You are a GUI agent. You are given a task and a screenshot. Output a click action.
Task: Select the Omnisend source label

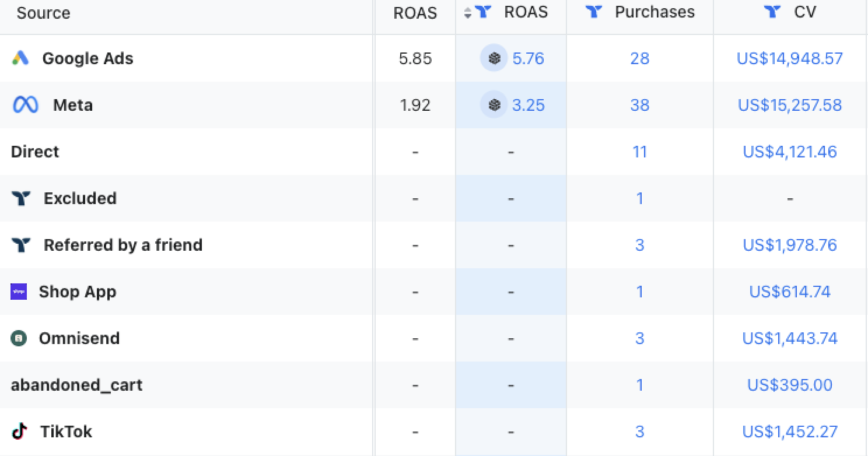point(79,338)
